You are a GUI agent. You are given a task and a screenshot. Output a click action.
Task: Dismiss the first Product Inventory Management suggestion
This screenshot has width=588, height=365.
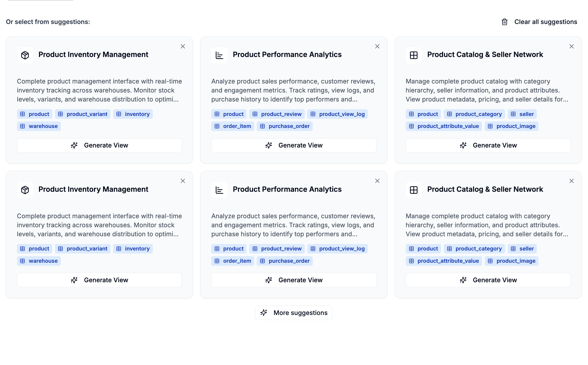pos(183,46)
